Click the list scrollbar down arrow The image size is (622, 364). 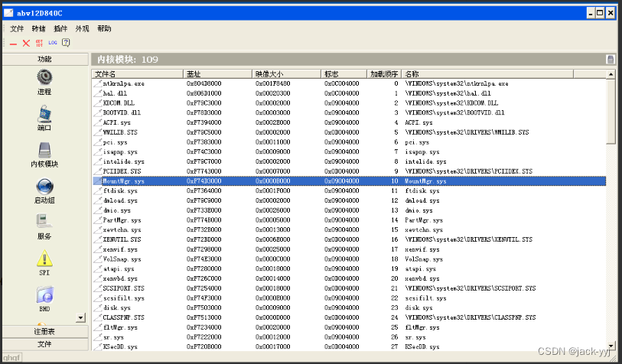pyautogui.click(x=611, y=346)
